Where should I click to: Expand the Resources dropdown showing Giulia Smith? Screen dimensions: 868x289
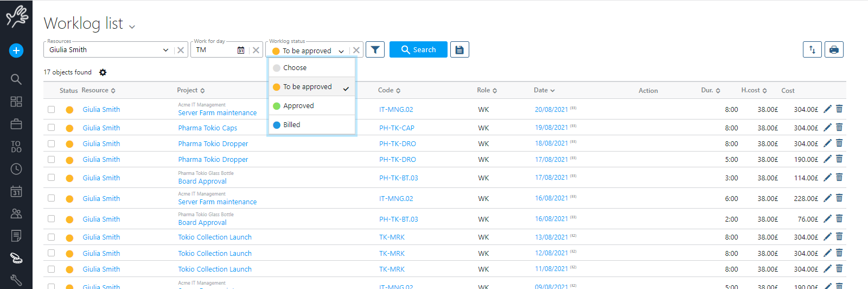[165, 50]
